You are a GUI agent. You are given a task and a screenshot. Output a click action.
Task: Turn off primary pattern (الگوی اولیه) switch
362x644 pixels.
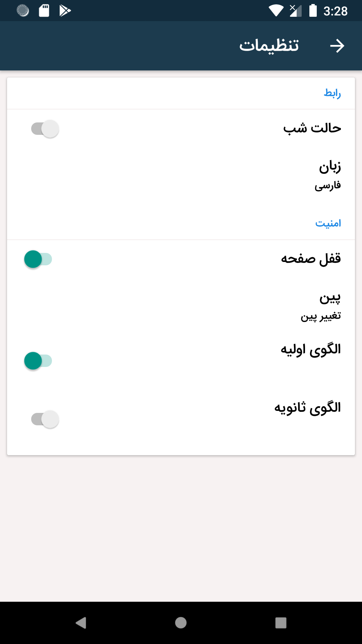pyautogui.click(x=38, y=361)
